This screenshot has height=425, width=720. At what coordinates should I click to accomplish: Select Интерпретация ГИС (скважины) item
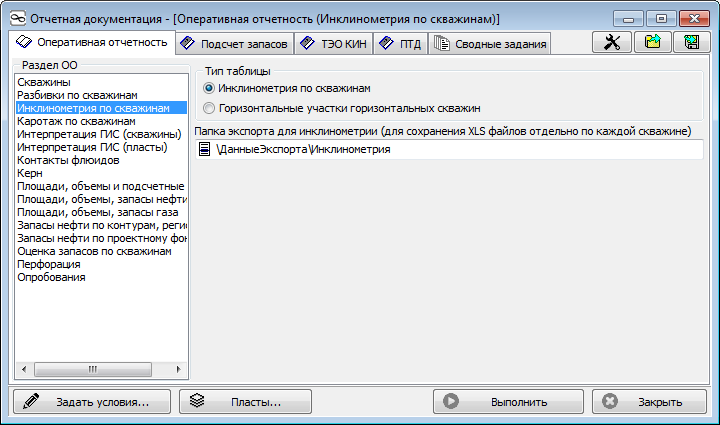tap(99, 134)
